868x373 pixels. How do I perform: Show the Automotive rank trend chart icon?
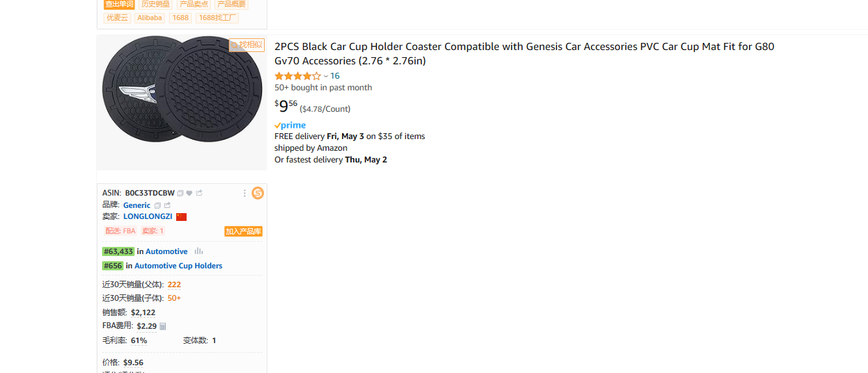click(198, 251)
